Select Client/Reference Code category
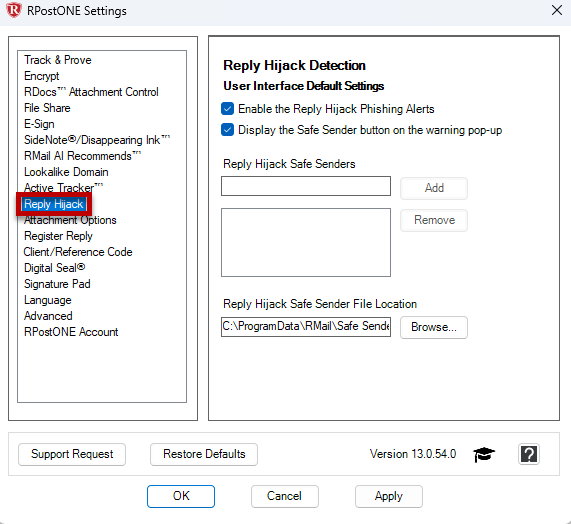 [x=78, y=252]
